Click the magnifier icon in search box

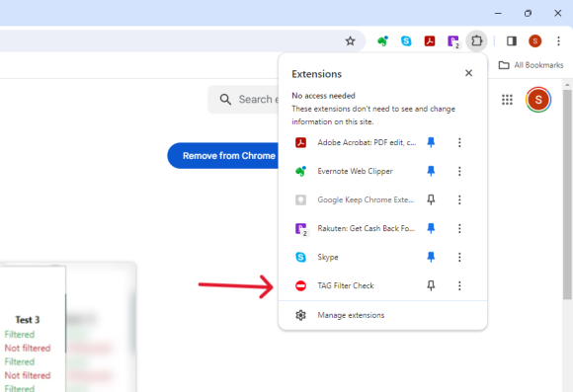point(225,100)
